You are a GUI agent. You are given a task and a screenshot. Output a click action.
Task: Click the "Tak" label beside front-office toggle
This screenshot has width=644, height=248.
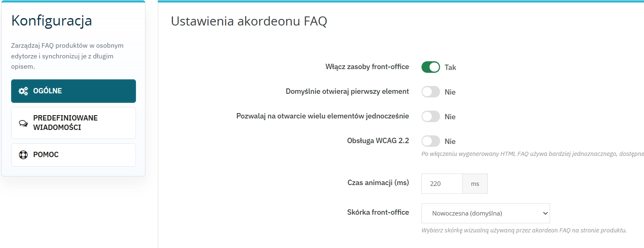click(x=450, y=67)
